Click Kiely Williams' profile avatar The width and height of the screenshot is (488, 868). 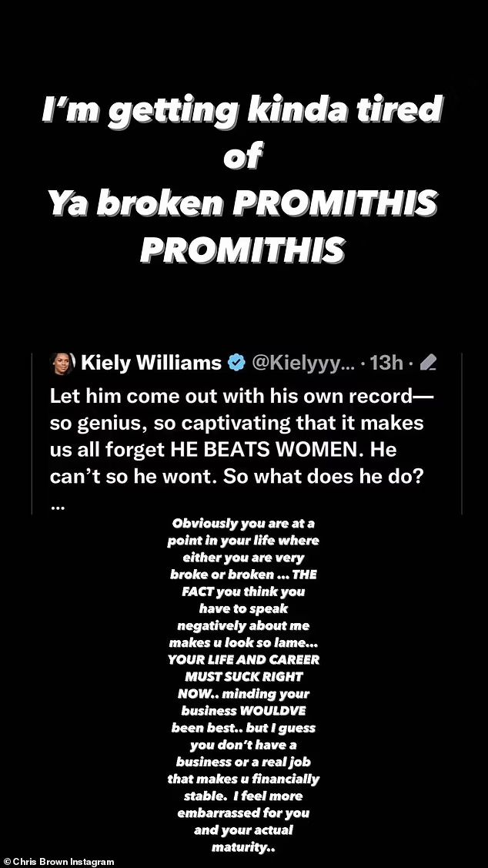(62, 364)
